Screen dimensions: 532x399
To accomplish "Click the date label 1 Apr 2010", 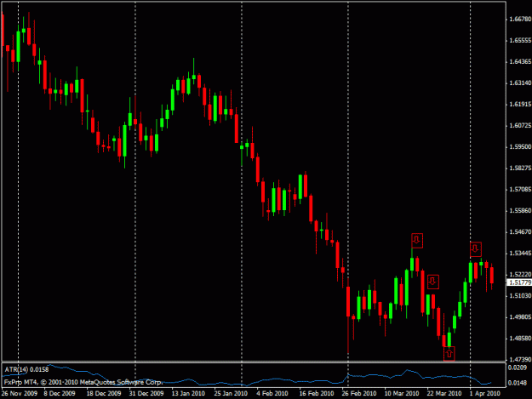I will (x=485, y=393).
